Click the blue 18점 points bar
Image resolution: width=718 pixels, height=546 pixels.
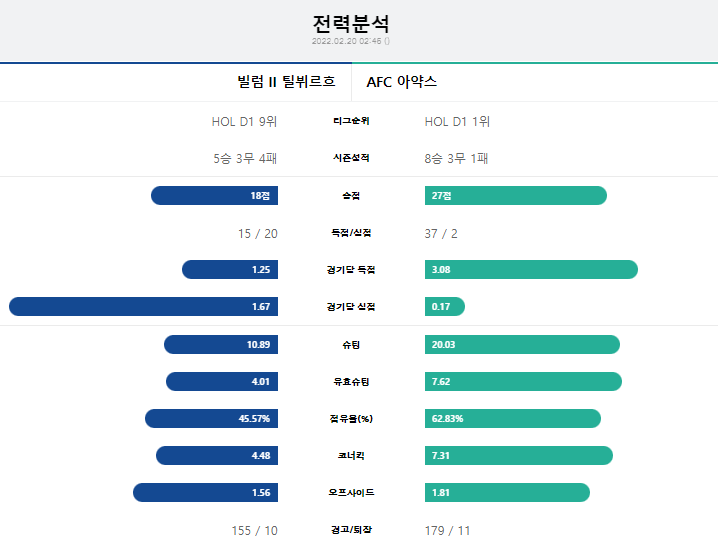point(214,196)
